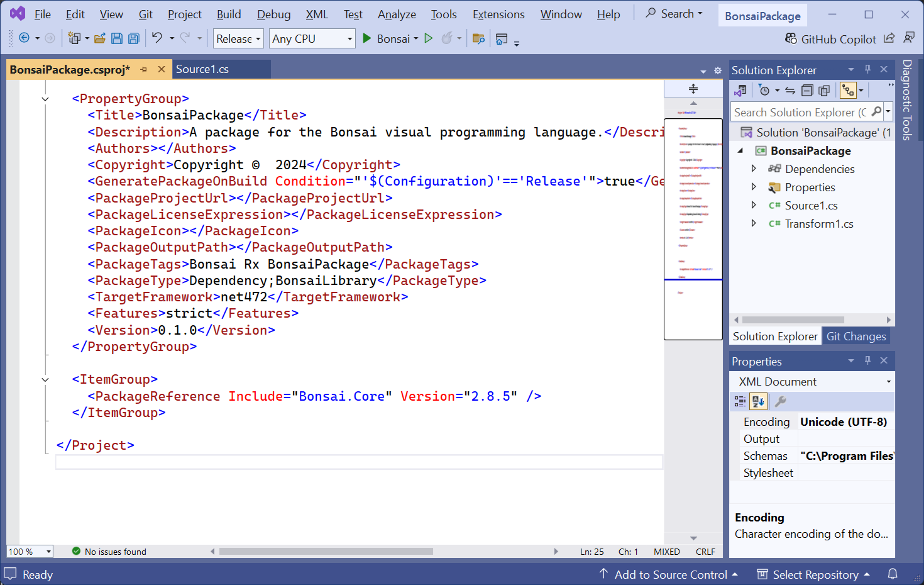The height and width of the screenshot is (585, 924).
Task: Collapse the PropertyGroup element outlining
Action: point(45,99)
